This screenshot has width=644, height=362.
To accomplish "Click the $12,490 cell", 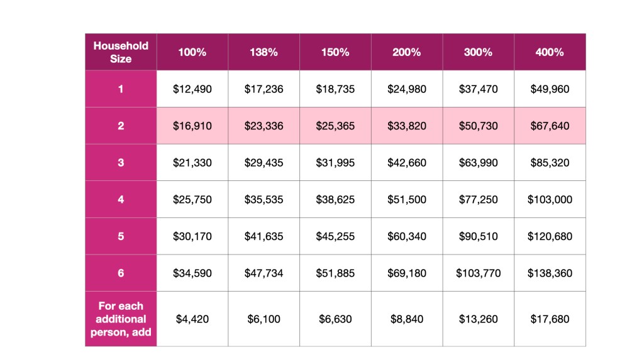I will point(192,89).
